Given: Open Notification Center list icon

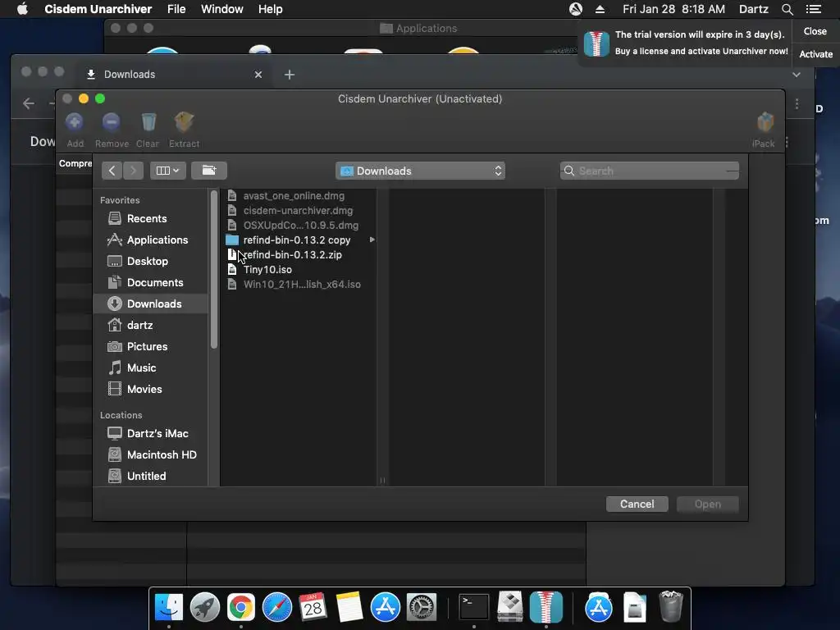Looking at the screenshot, I should (814, 9).
